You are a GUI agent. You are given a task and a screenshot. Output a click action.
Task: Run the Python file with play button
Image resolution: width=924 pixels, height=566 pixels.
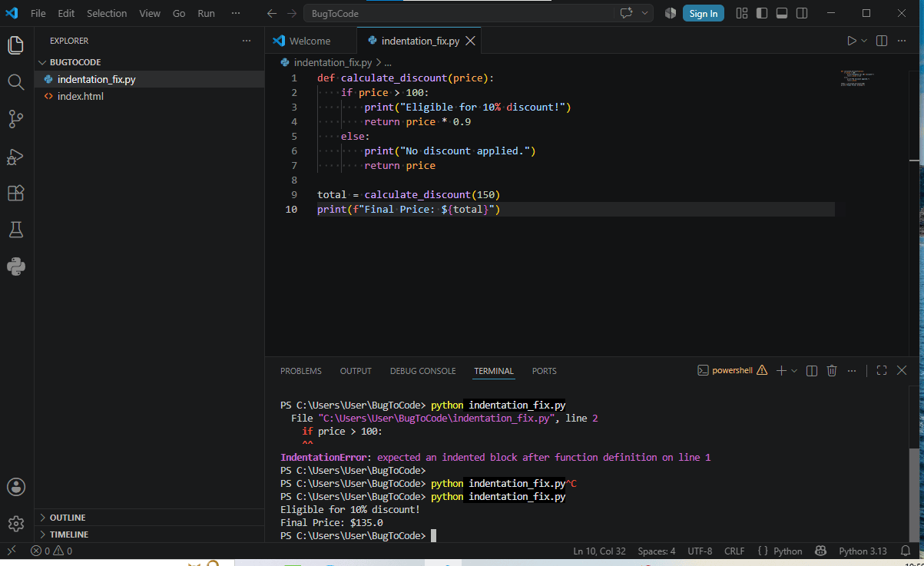pyautogui.click(x=851, y=41)
